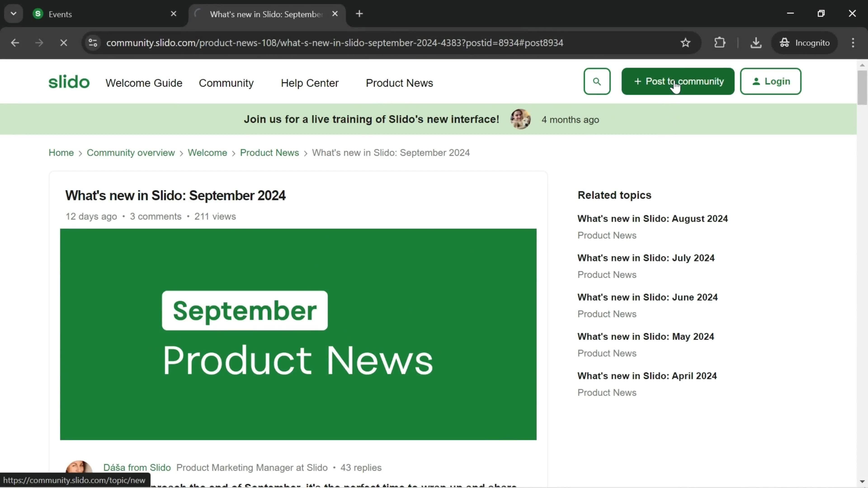Image resolution: width=868 pixels, height=488 pixels.
Task: Open the Help Center menu
Action: pos(310,83)
